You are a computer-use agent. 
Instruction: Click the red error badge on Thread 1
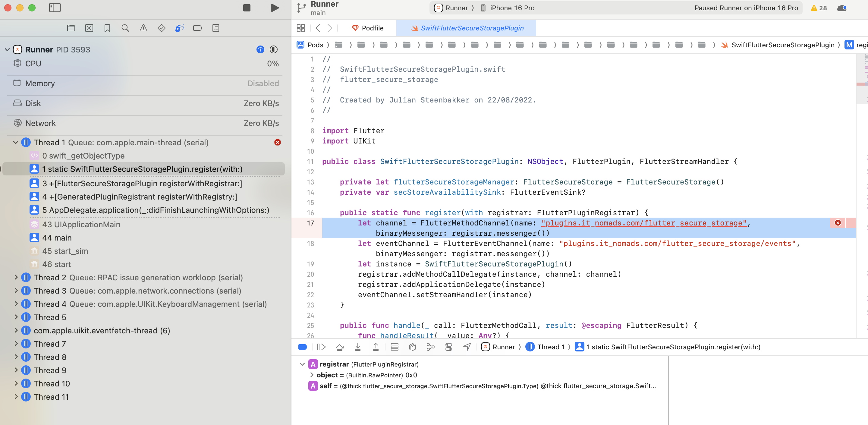tap(277, 142)
